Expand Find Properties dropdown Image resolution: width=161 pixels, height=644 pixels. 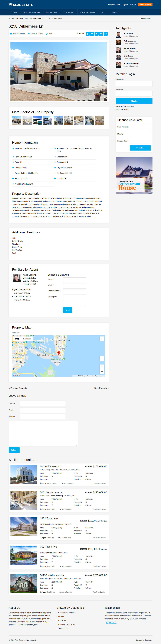tap(146, 19)
